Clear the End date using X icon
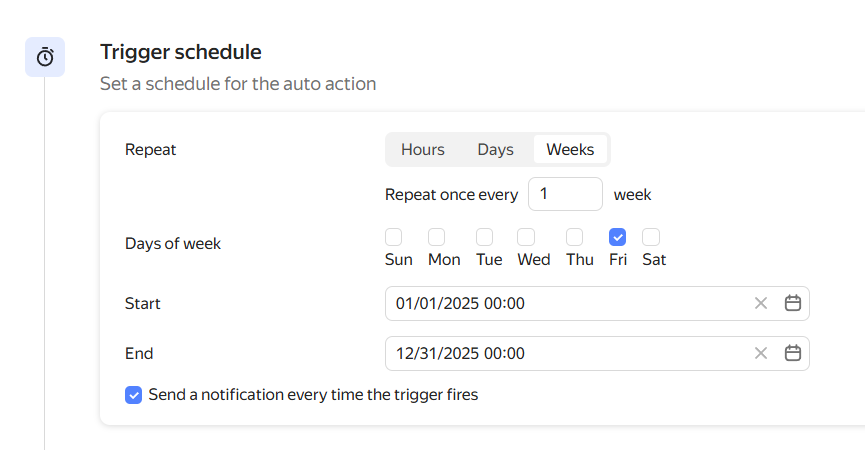The image size is (865, 450). (760, 353)
